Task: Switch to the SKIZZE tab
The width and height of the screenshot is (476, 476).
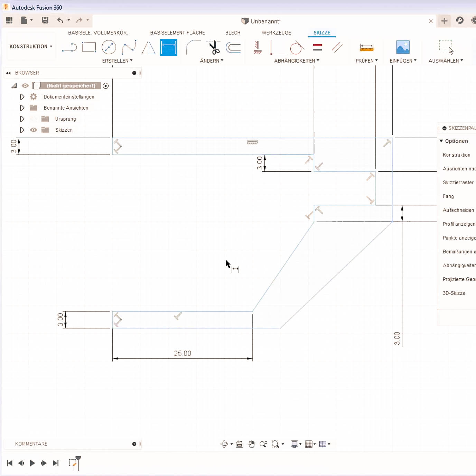Action: pos(322,32)
